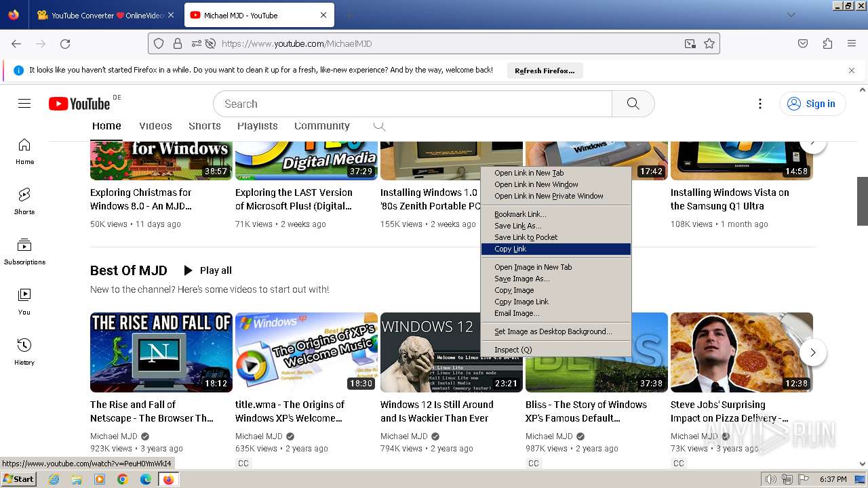The width and height of the screenshot is (868, 488).
Task: Open Shorts in the YouTube sidebar
Action: (x=24, y=202)
